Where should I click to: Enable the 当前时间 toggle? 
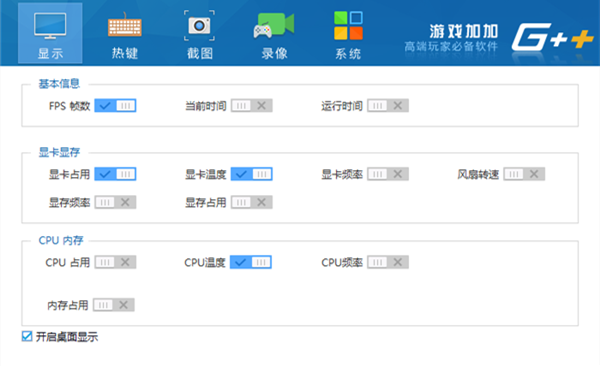[x=251, y=106]
